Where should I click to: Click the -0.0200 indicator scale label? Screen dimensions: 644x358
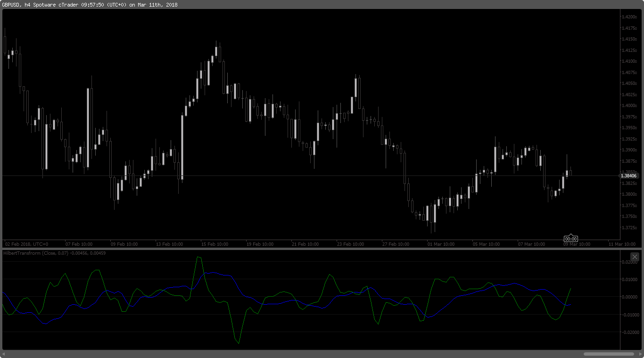coord(628,332)
